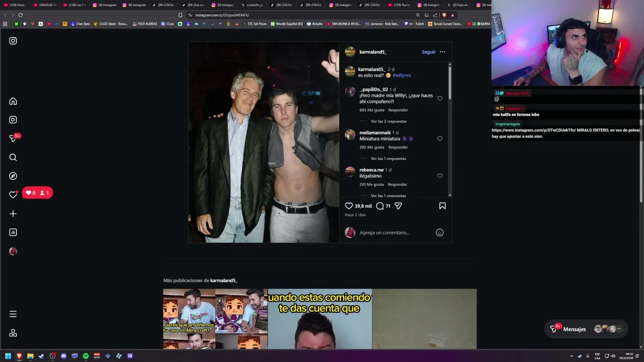Share the post with the paper plane icon
The height and width of the screenshot is (362, 644).
point(398,206)
